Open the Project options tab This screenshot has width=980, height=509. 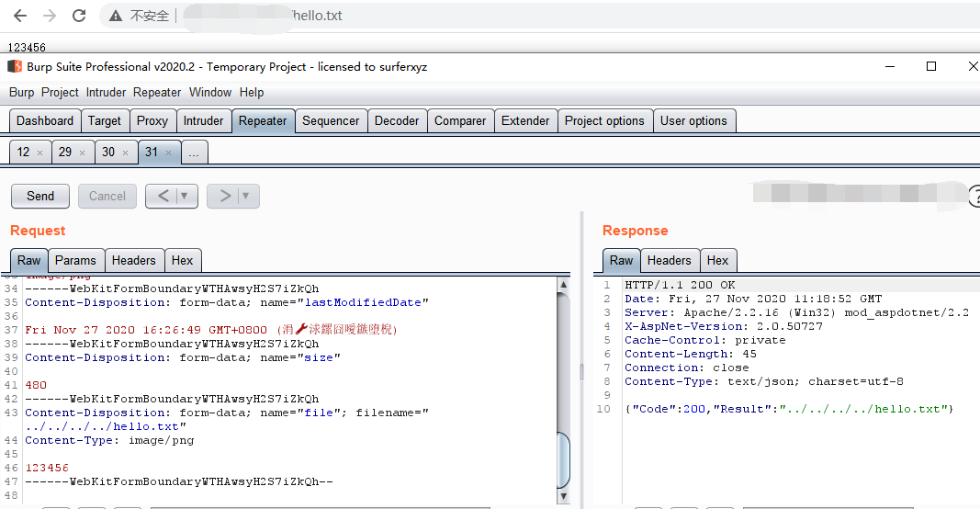[x=604, y=120]
